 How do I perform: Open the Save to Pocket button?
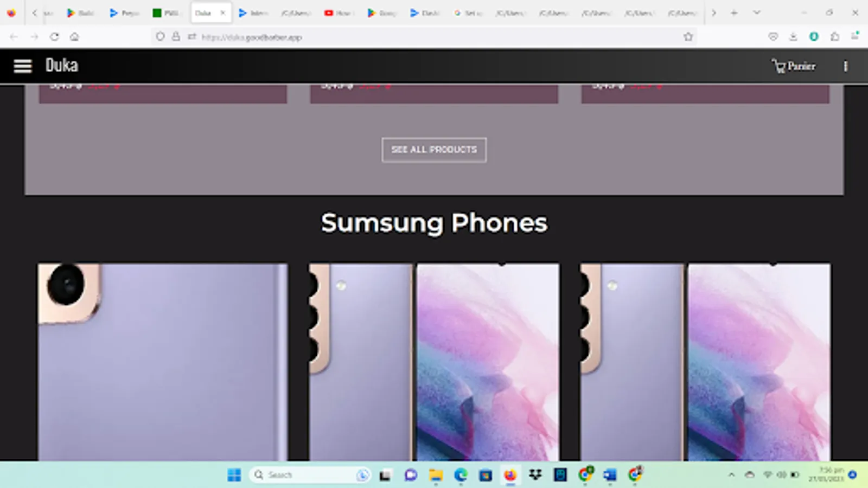[773, 37]
